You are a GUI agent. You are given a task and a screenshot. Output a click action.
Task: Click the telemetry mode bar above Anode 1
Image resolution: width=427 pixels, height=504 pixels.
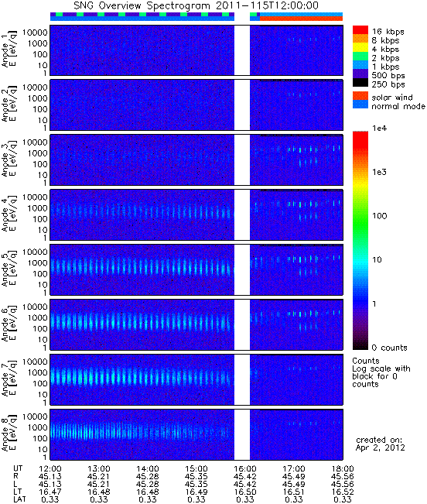196,17
